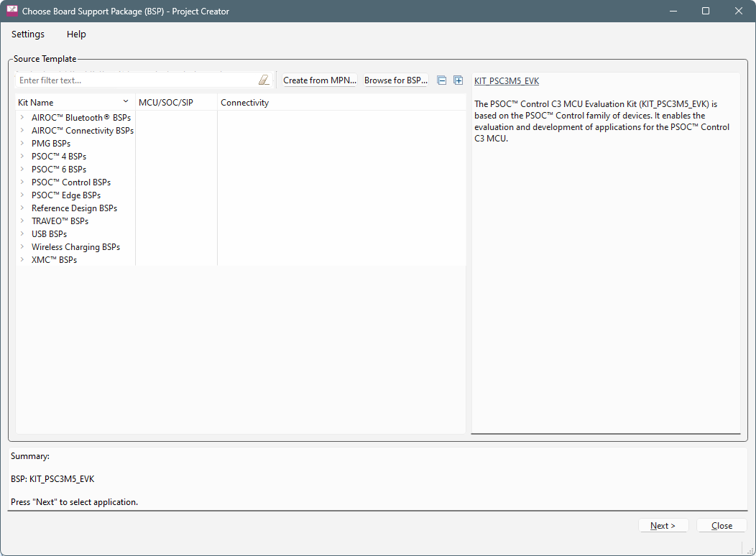Click the Expand All tree icon
This screenshot has height=556, width=756.
point(458,80)
